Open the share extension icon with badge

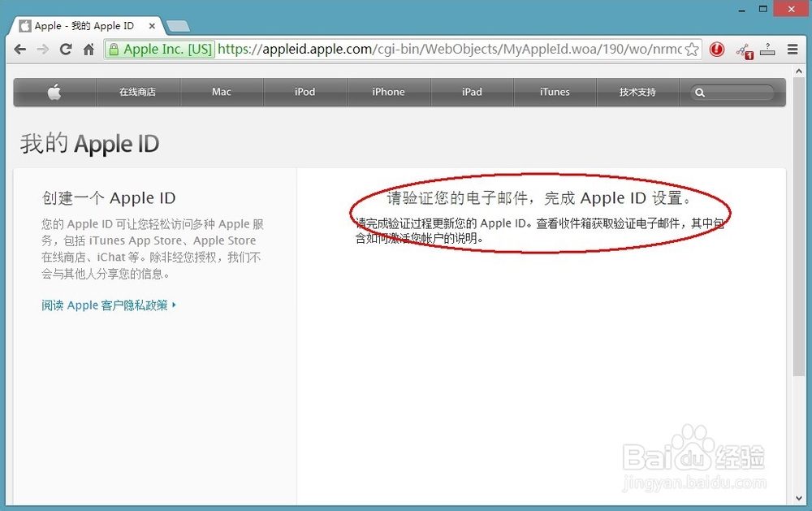click(745, 51)
